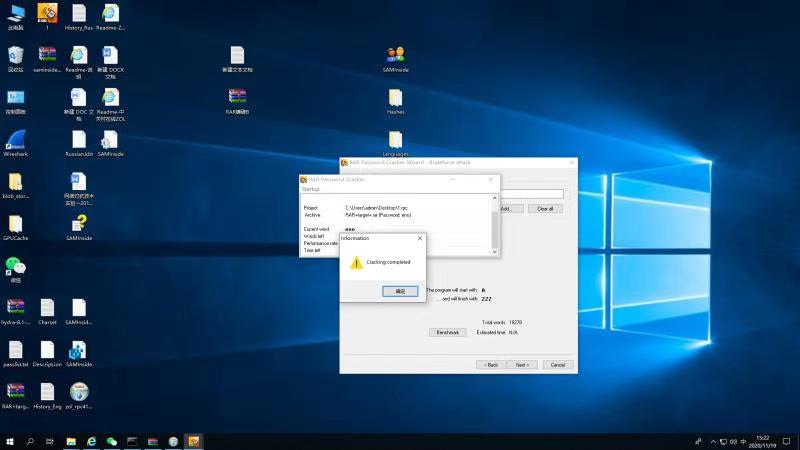Select the blob_storage folder icon
The width and height of the screenshot is (800, 450).
coord(16,185)
